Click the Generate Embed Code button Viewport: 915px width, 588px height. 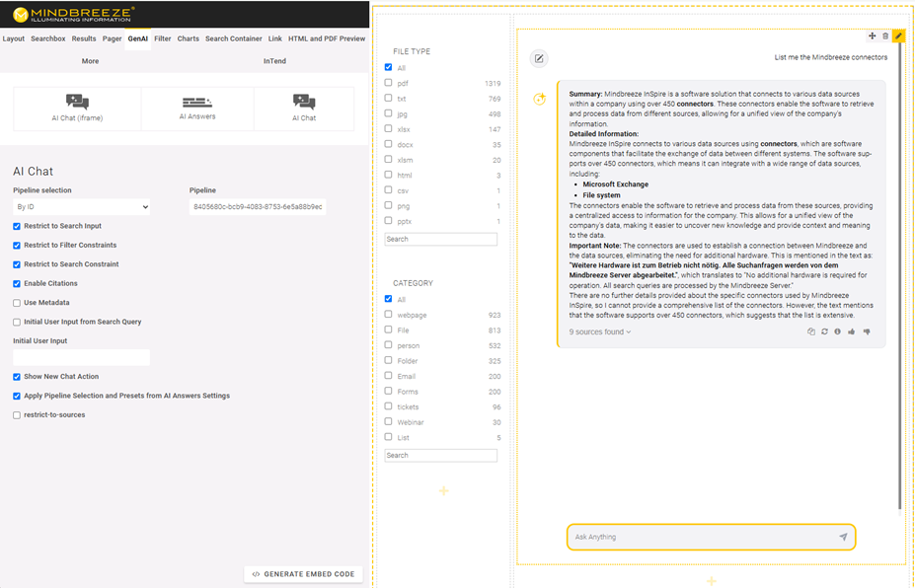[x=303, y=574]
